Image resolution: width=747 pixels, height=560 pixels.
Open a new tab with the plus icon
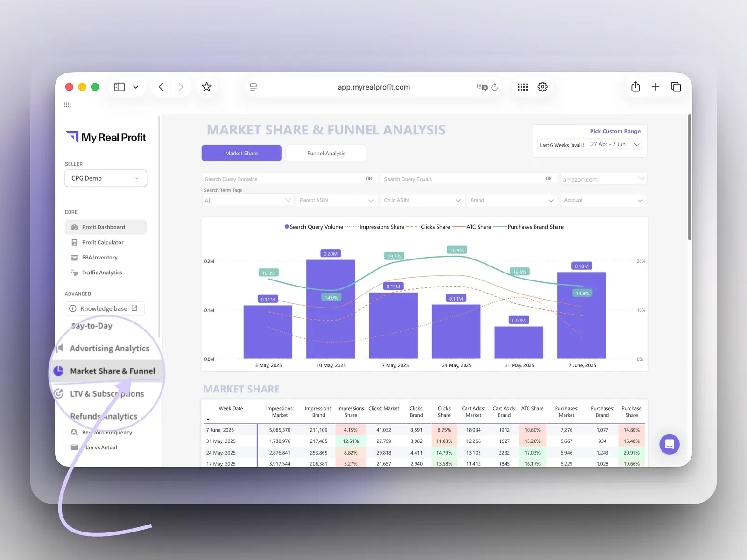click(x=655, y=87)
